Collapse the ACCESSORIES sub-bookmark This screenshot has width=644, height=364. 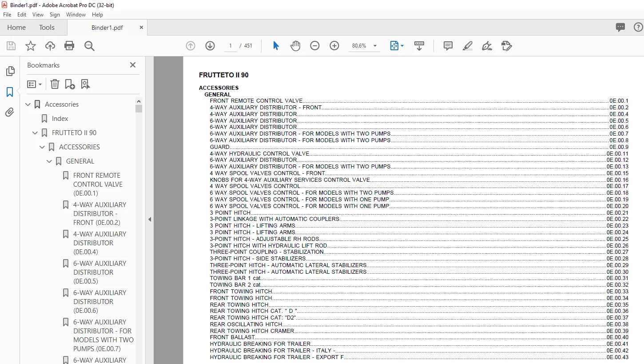[43, 147]
